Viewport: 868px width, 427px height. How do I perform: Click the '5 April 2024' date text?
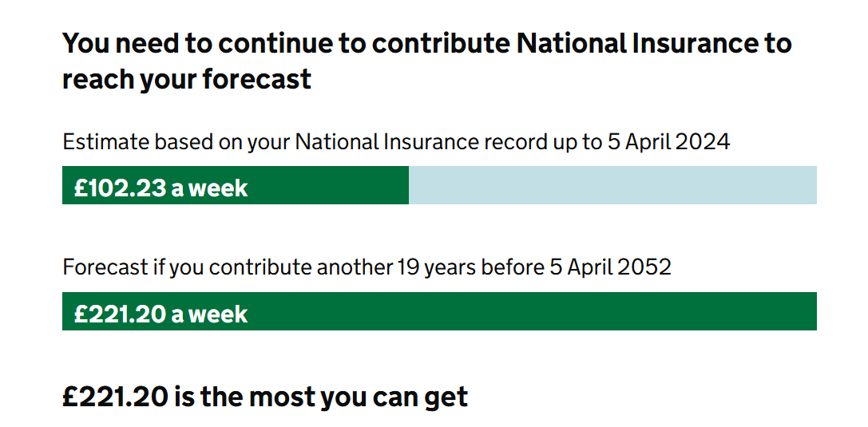coord(669,141)
